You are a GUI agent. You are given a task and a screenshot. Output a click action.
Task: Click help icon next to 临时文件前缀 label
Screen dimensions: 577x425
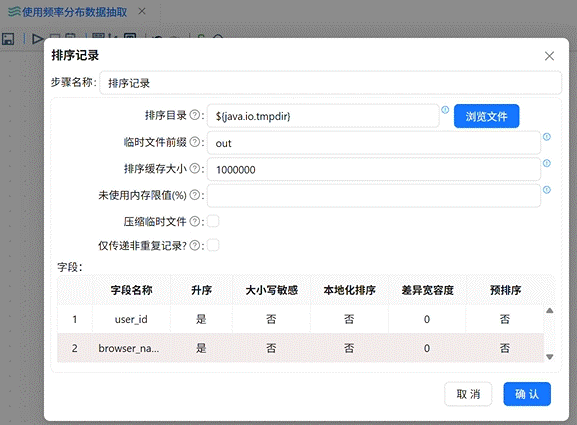tap(195, 142)
